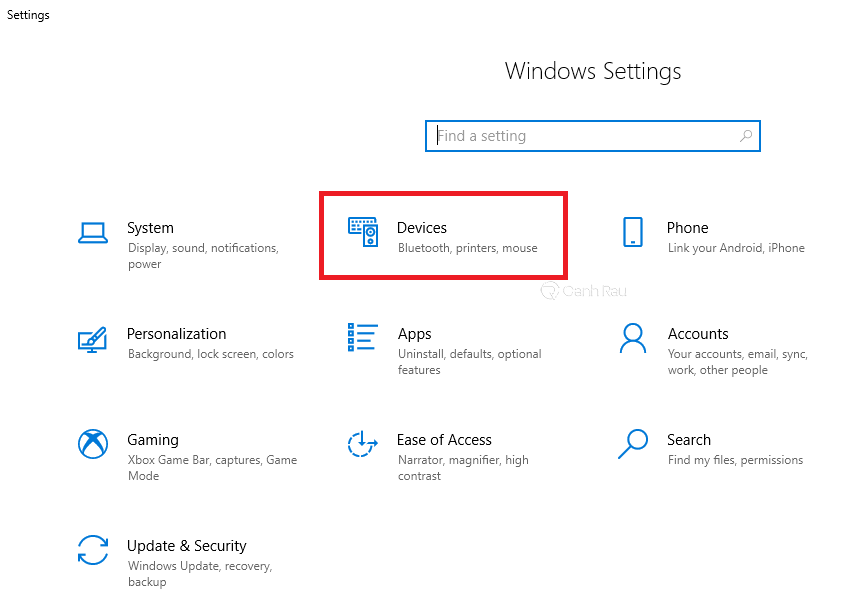Click the Personalization paintbrush icon
The height and width of the screenshot is (598, 852).
click(x=92, y=339)
